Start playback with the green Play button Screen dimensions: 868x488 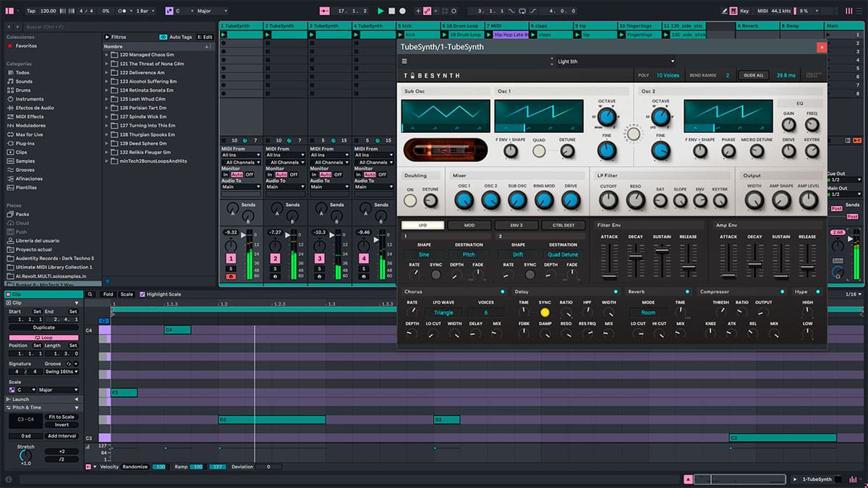click(x=380, y=11)
